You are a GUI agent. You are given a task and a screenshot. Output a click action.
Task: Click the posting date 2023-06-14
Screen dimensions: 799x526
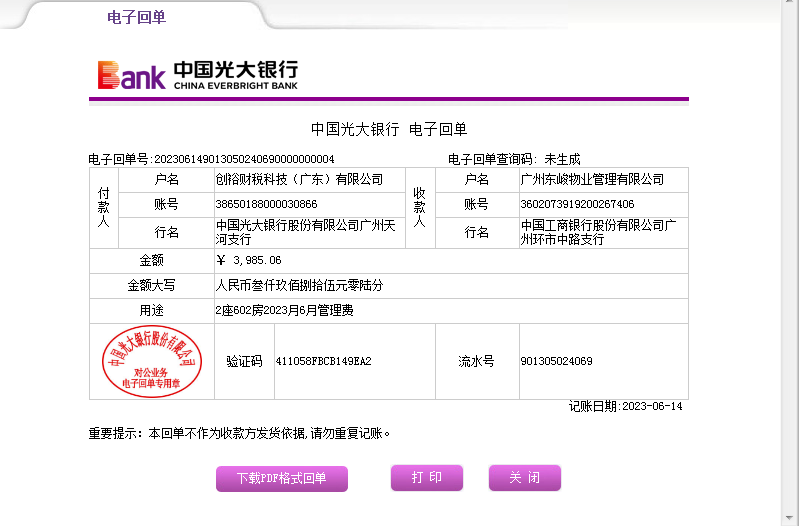pos(651,406)
